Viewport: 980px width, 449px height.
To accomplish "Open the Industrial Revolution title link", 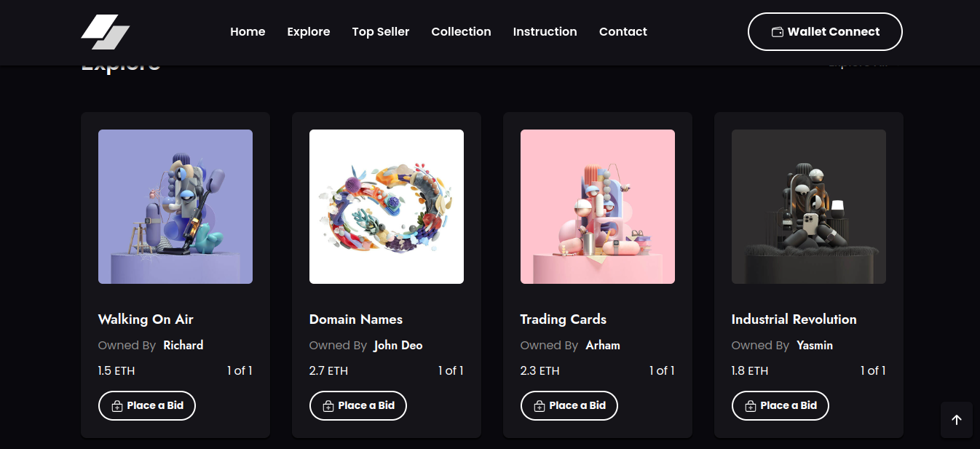I will [794, 319].
